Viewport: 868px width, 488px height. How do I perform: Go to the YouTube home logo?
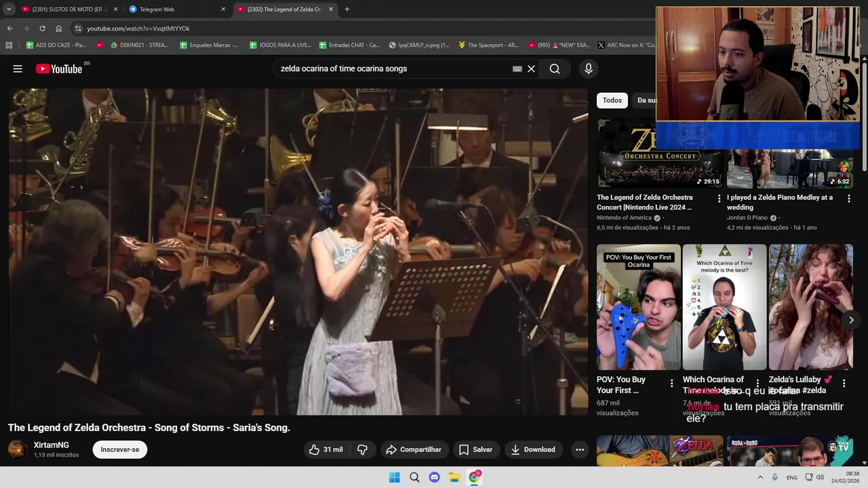point(59,68)
